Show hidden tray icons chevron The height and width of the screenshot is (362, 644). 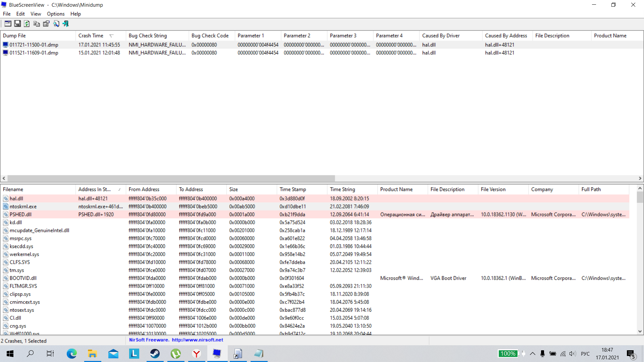click(533, 354)
